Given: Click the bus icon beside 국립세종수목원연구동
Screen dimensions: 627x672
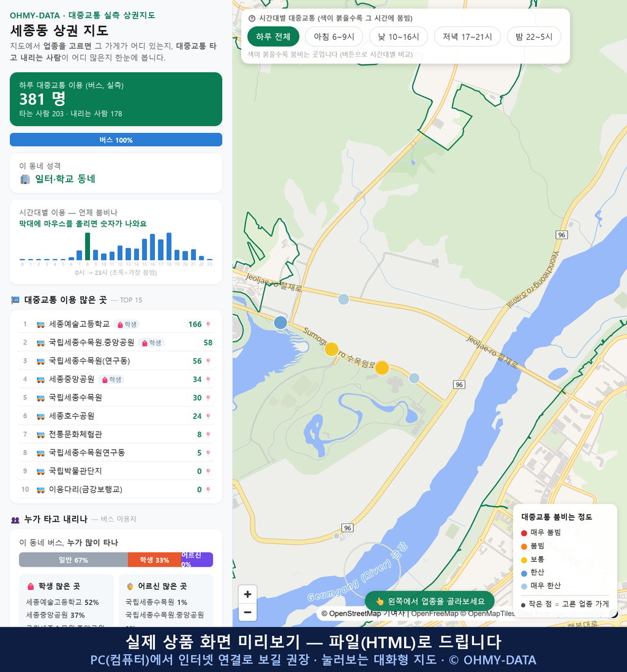Looking at the screenshot, I should (41, 453).
